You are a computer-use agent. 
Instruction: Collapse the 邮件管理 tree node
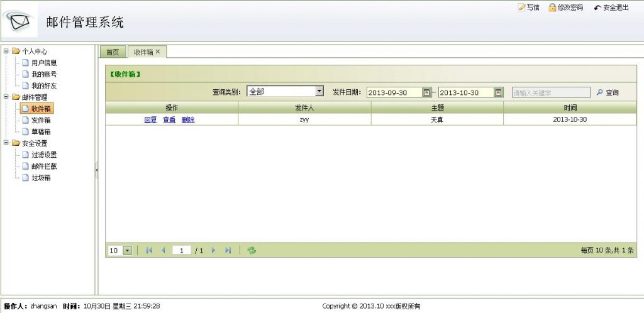coord(6,97)
